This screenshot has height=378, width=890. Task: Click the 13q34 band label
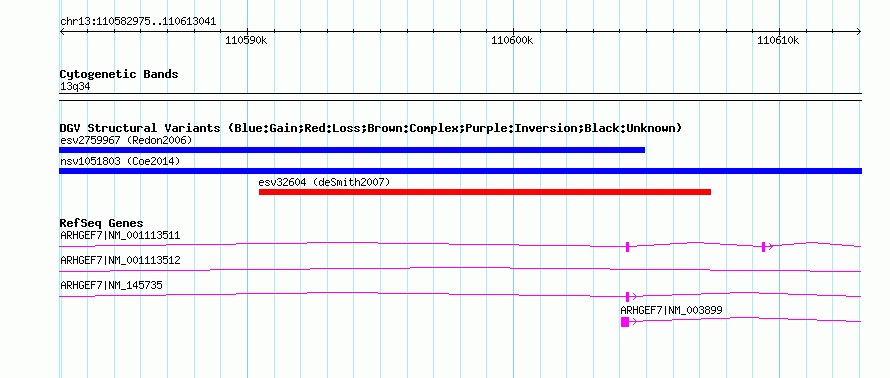pos(75,86)
